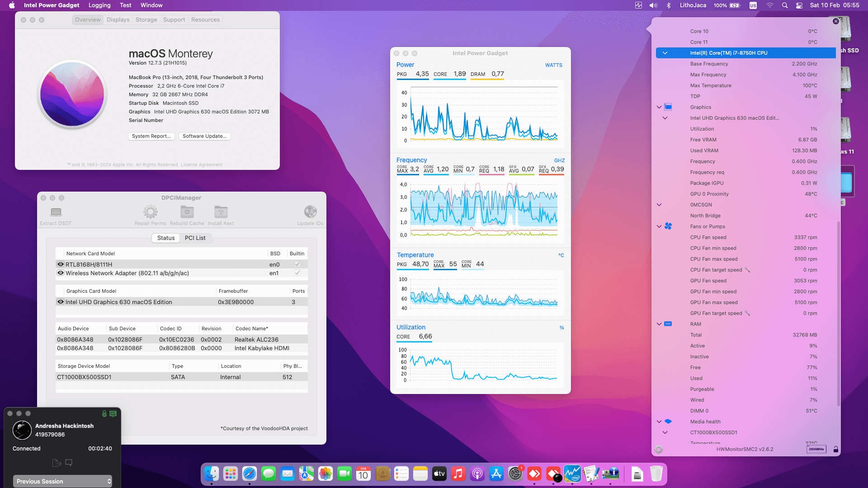Collapse the Fans or Pumps section

click(659, 226)
